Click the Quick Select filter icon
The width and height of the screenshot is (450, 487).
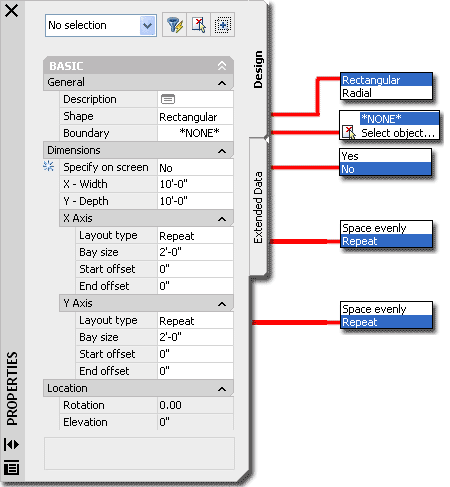click(175, 25)
